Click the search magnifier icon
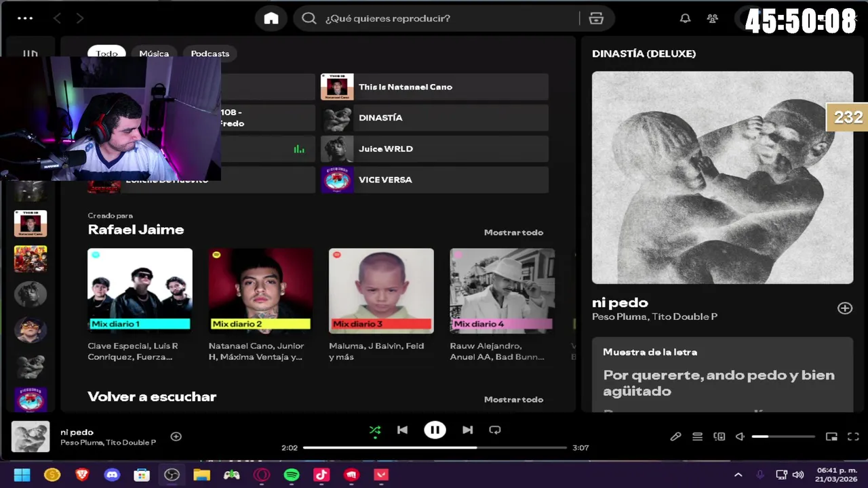868x488 pixels. click(x=309, y=18)
